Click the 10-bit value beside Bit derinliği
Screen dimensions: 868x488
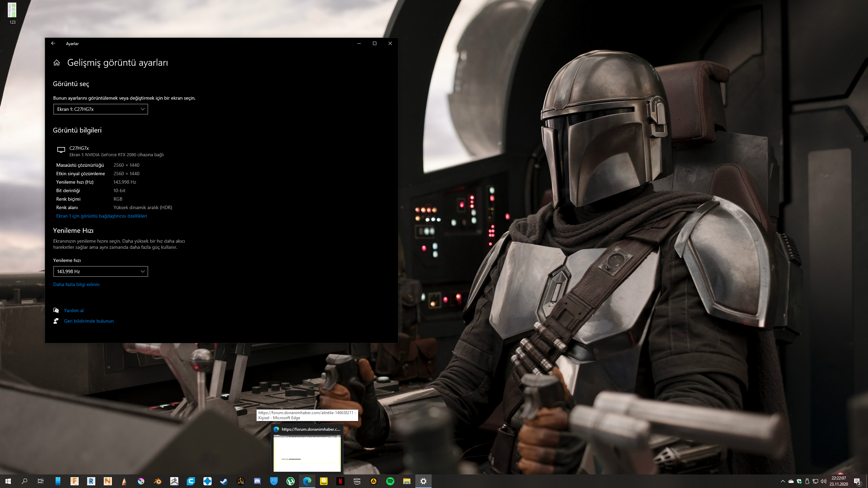click(x=119, y=190)
